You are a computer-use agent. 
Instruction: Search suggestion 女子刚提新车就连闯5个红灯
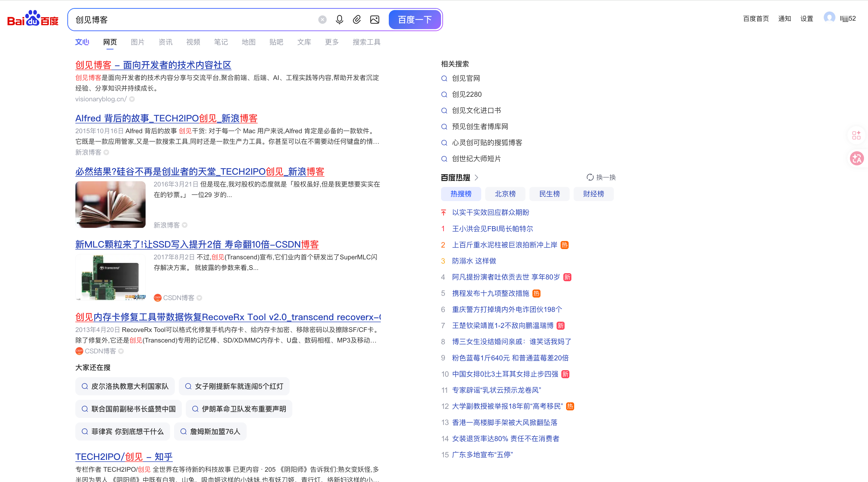point(234,386)
